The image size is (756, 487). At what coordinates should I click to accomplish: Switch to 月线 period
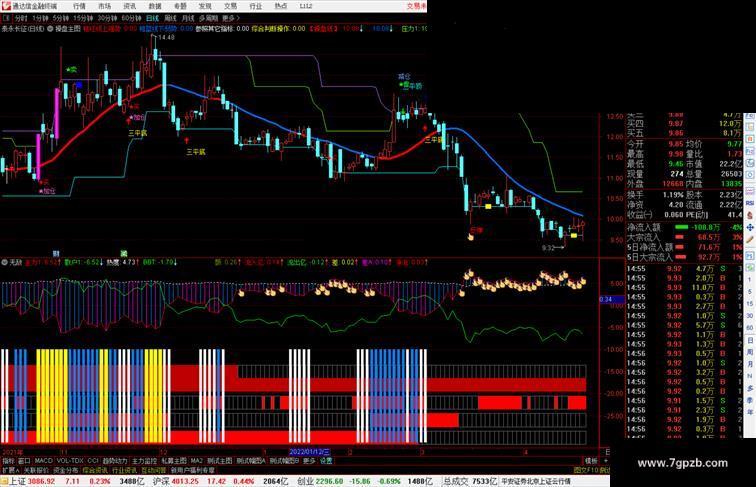click(188, 18)
